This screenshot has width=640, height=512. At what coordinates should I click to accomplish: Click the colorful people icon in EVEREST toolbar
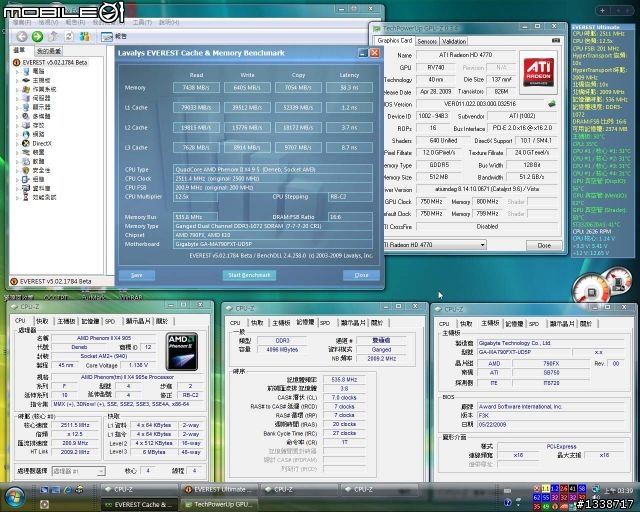click(84, 36)
